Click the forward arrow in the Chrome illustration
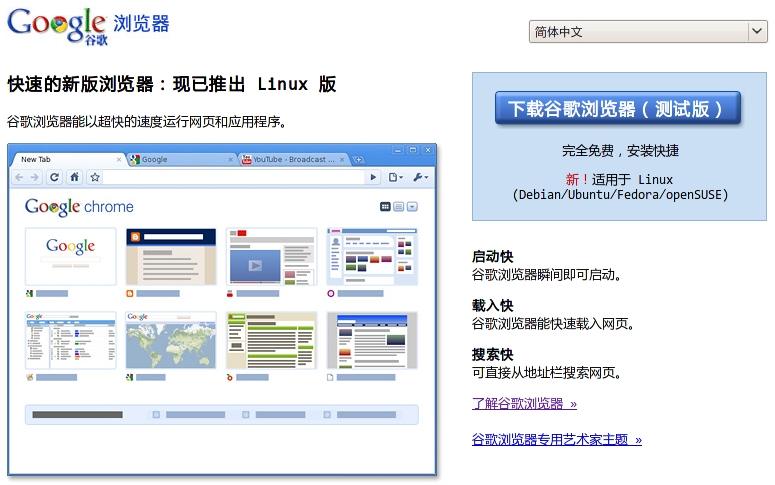Image resolution: width=775 pixels, height=485 pixels. pos(34,177)
